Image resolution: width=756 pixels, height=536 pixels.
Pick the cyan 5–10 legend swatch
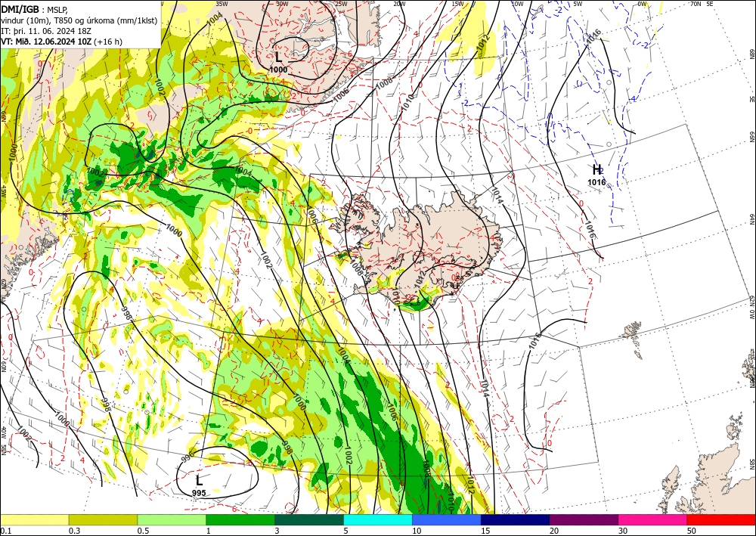378,519
